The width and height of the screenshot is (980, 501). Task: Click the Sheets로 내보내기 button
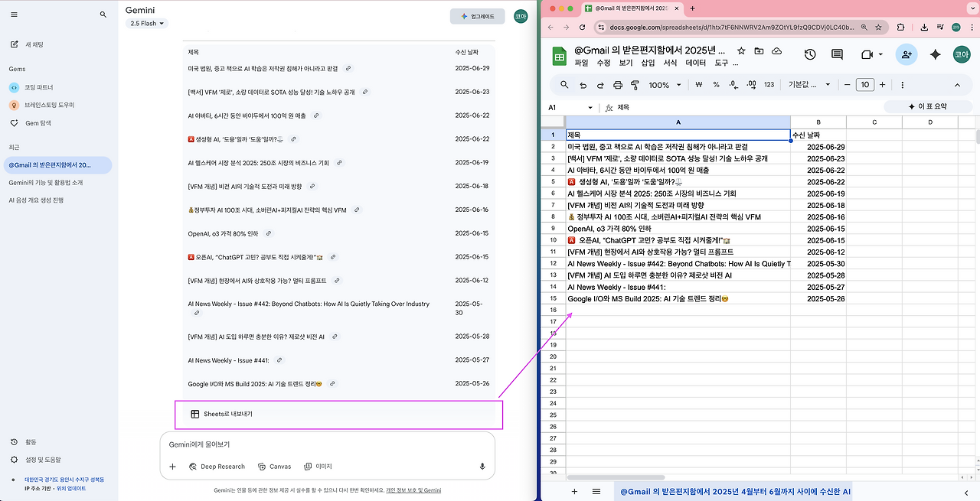[x=222, y=414]
